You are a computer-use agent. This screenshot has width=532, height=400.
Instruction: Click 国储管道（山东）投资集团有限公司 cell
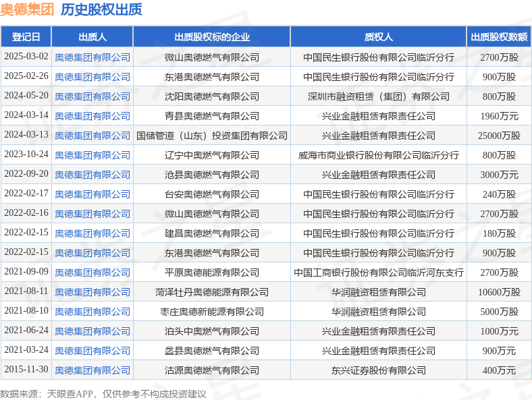pos(212,136)
